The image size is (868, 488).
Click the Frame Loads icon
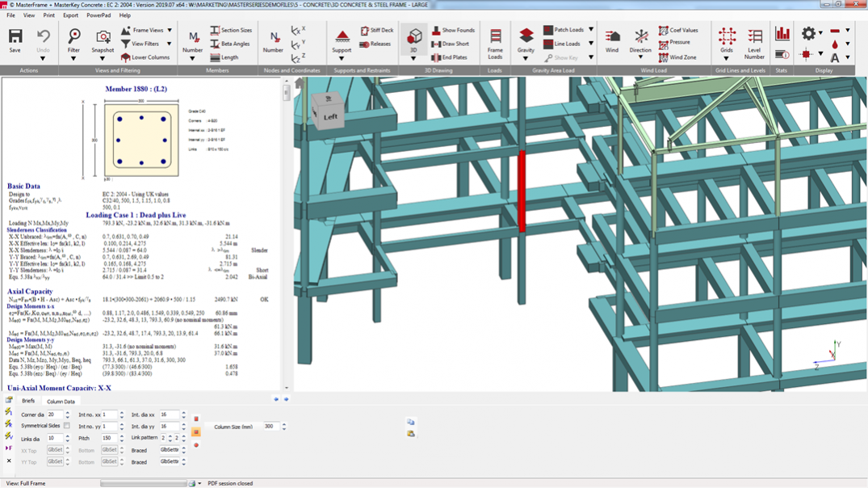click(495, 37)
